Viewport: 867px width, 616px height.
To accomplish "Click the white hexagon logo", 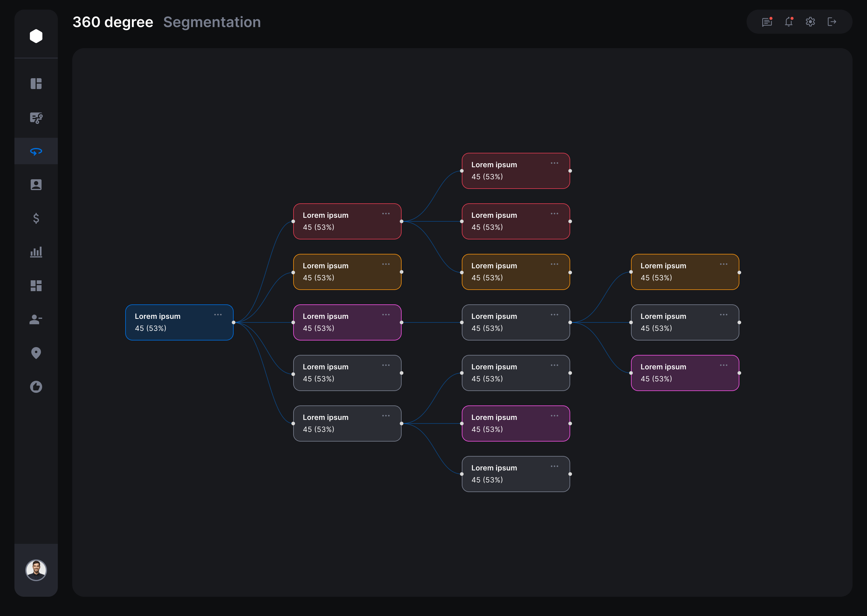I will point(36,36).
